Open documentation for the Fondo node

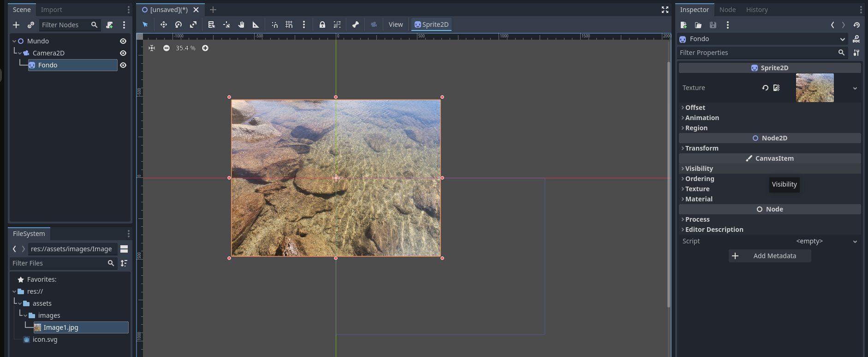pos(856,39)
